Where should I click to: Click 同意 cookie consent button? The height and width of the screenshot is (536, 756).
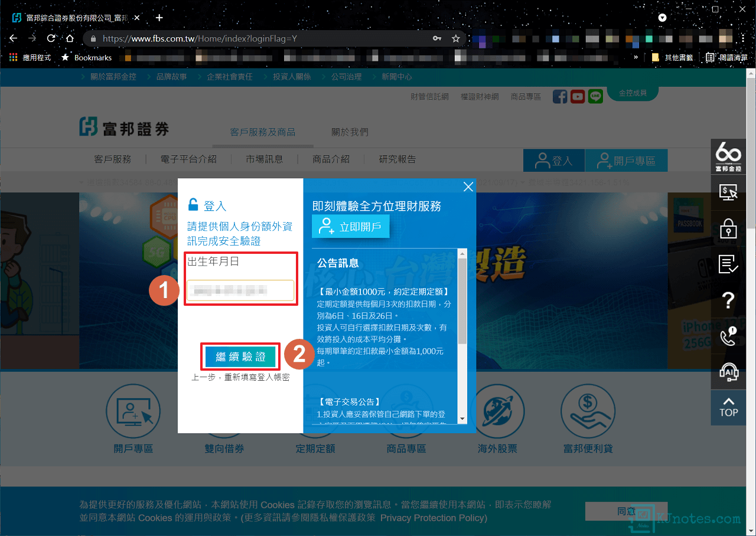pos(626,511)
